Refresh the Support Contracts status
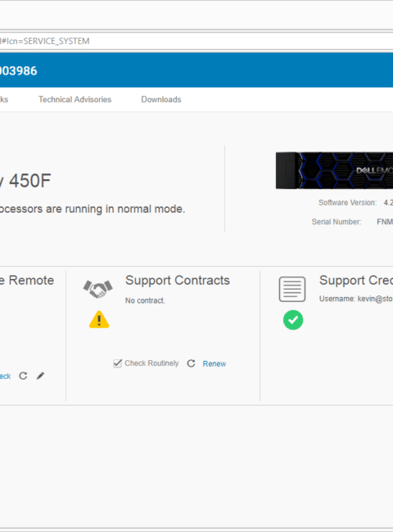Screen dimensions: 393x532 click(x=191, y=363)
